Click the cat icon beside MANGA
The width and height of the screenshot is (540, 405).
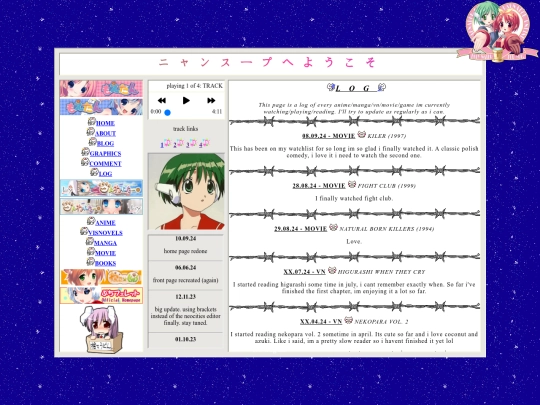pyautogui.click(x=90, y=241)
